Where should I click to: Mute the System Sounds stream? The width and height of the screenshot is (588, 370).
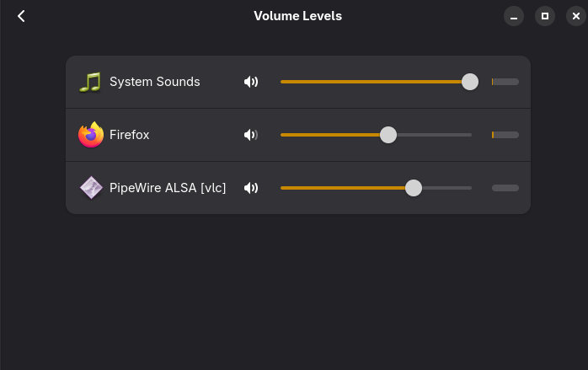(250, 82)
